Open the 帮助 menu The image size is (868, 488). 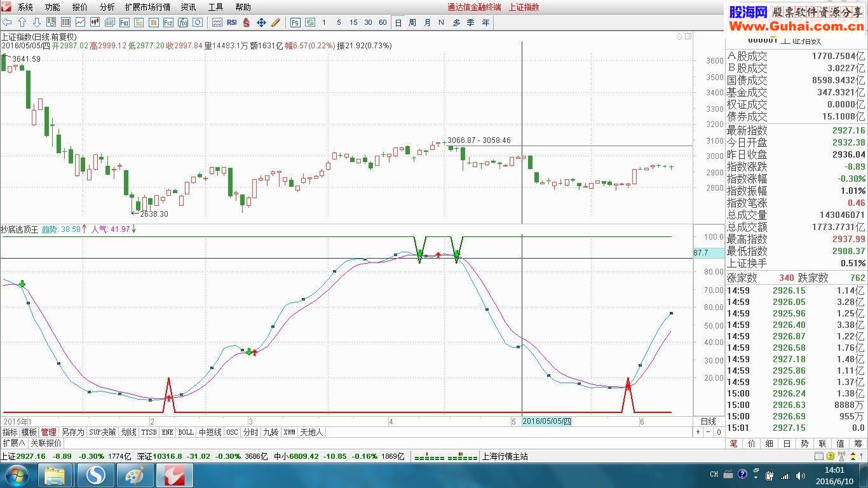click(x=243, y=7)
